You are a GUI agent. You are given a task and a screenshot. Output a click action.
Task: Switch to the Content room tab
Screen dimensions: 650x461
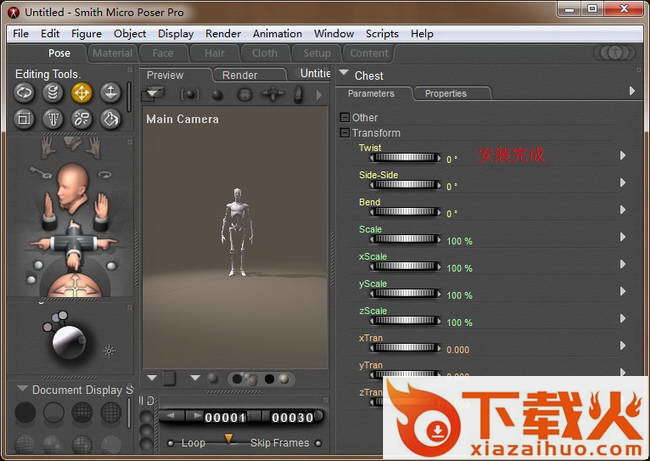tap(369, 53)
